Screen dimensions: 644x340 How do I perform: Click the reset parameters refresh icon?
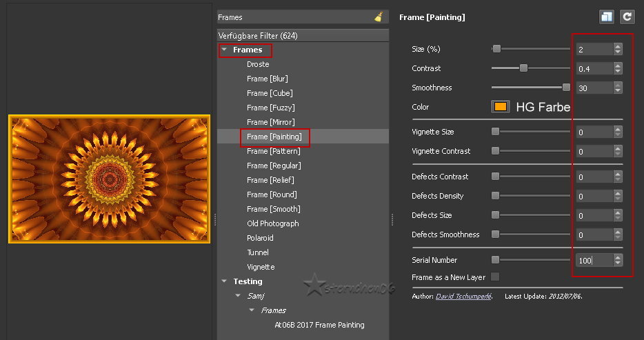pos(627,17)
